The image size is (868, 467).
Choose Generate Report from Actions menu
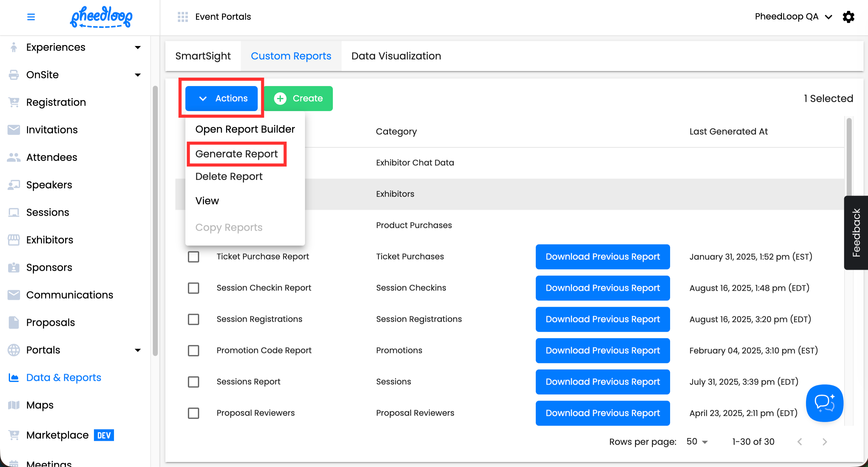[x=236, y=154]
